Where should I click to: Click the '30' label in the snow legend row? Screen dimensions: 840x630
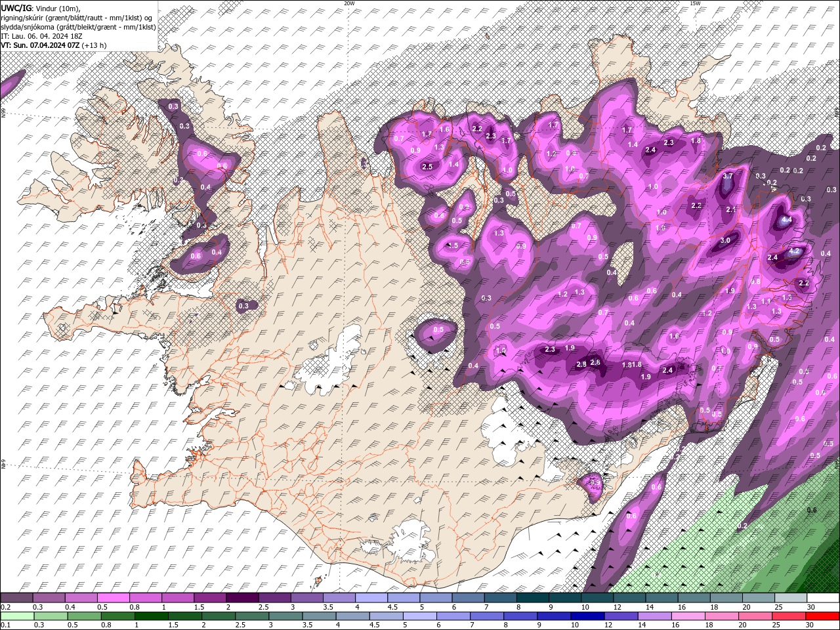812,607
